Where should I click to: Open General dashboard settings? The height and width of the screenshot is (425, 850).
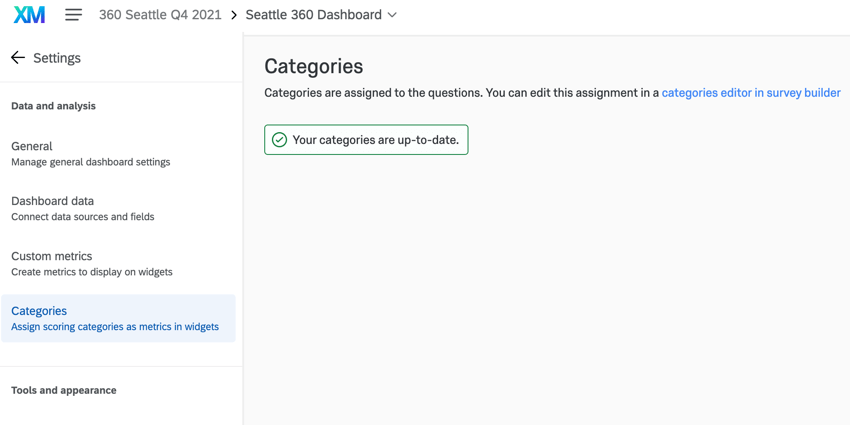32,146
